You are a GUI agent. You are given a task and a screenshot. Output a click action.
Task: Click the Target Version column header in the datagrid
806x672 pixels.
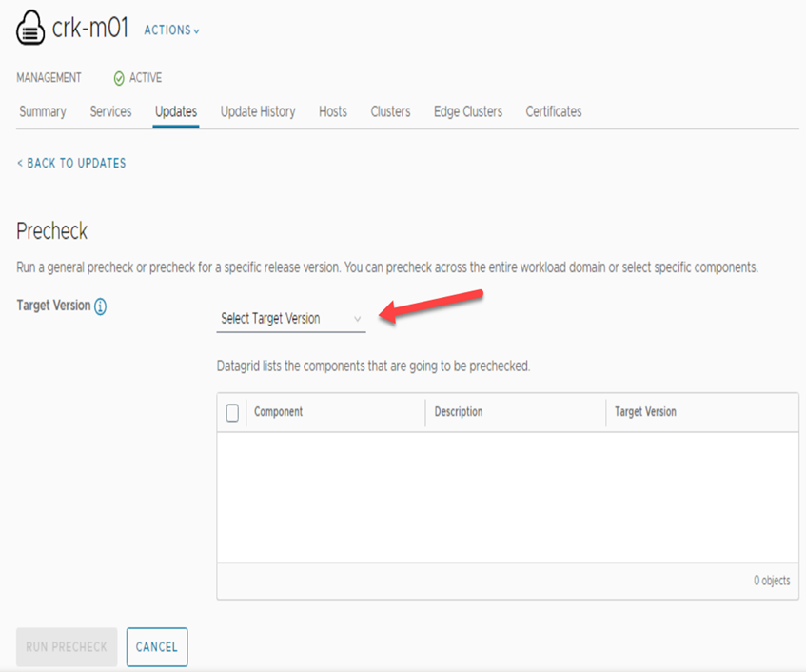click(x=645, y=412)
